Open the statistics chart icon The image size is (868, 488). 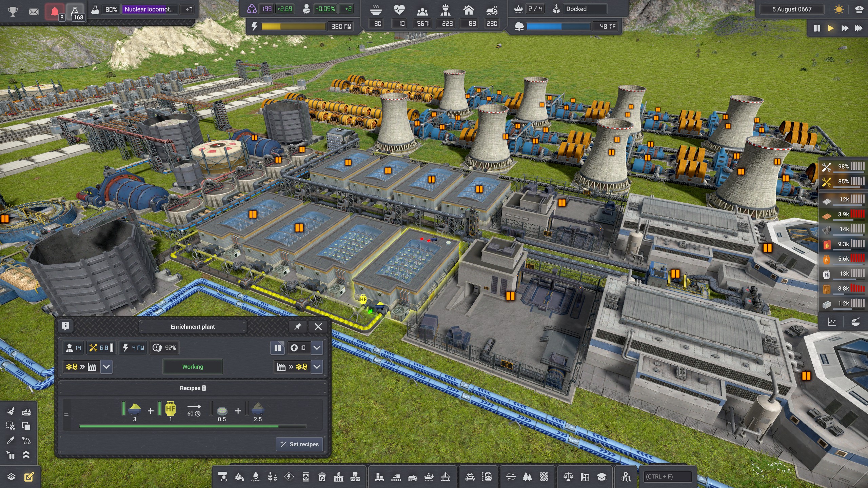click(832, 322)
